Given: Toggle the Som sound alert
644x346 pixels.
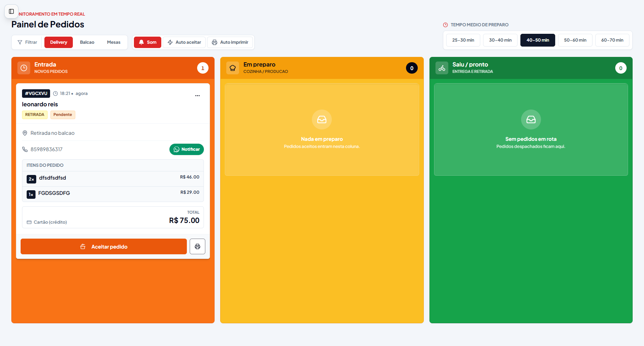Looking at the screenshot, I should coord(147,42).
